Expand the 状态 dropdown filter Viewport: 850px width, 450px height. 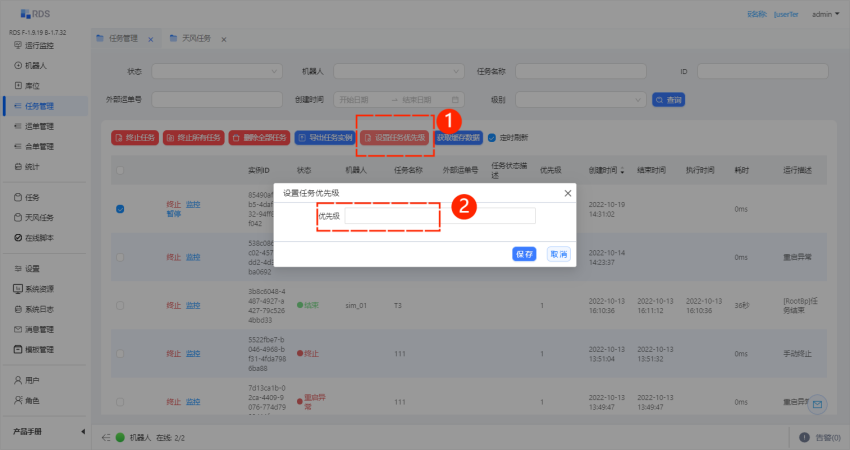click(x=212, y=72)
